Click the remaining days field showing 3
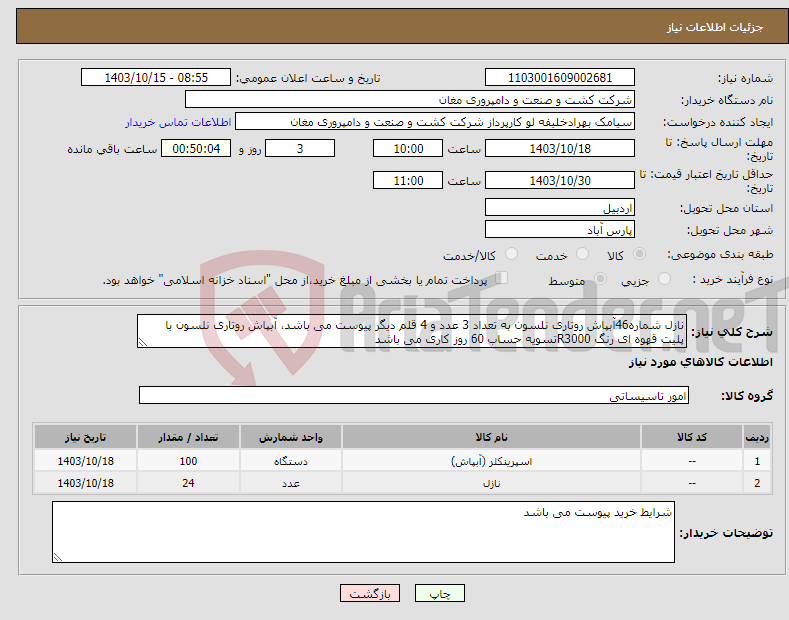 [x=300, y=148]
